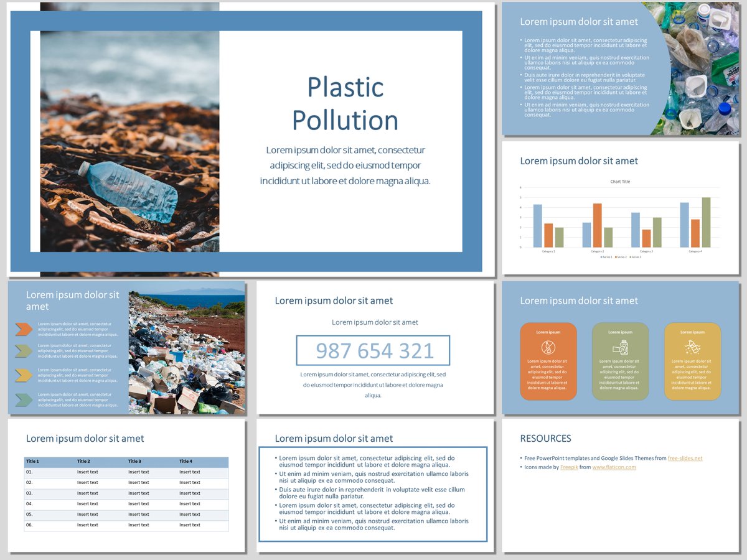Click the yellow card's Lorem ipsum title
Image resolution: width=747 pixels, height=560 pixels.
pos(692,332)
